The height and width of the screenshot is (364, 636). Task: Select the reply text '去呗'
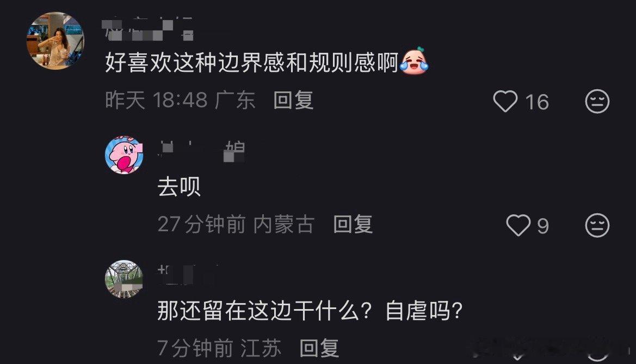pos(179,187)
